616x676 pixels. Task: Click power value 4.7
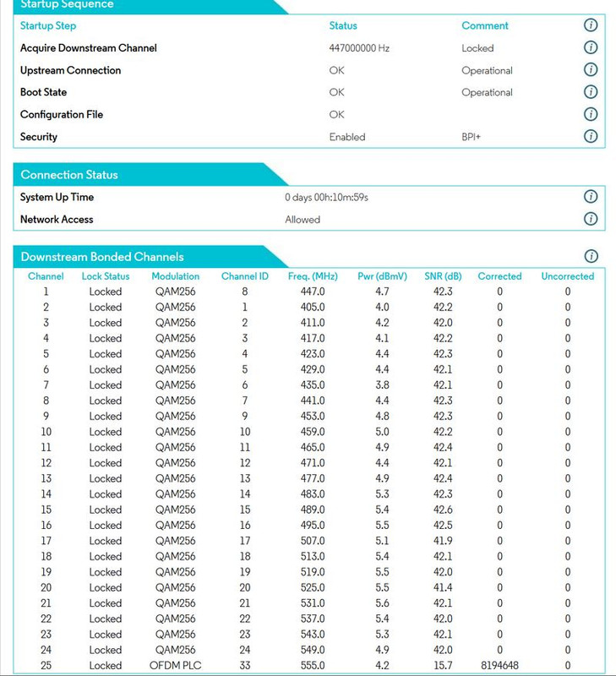[383, 292]
